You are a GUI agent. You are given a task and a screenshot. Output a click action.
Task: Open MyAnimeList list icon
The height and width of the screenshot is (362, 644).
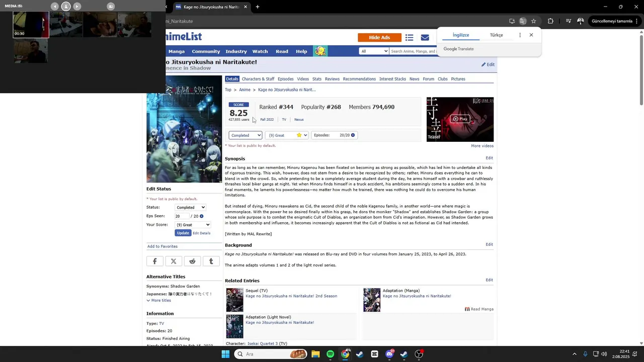(410, 38)
